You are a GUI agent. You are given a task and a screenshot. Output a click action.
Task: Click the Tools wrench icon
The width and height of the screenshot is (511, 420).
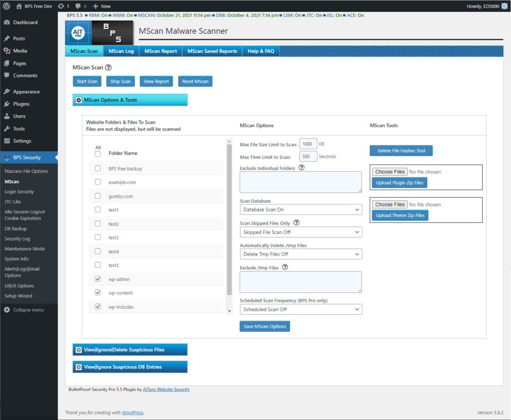(x=7, y=129)
